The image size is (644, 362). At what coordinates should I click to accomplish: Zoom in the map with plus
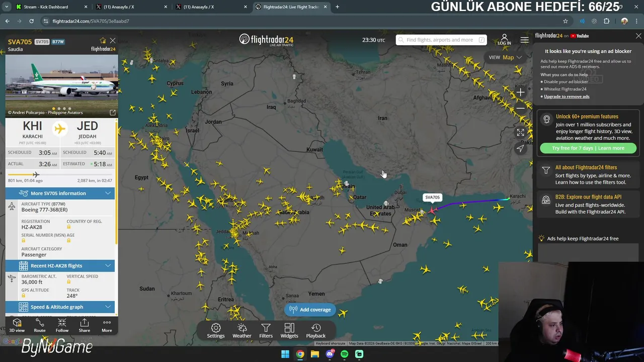[x=520, y=93]
